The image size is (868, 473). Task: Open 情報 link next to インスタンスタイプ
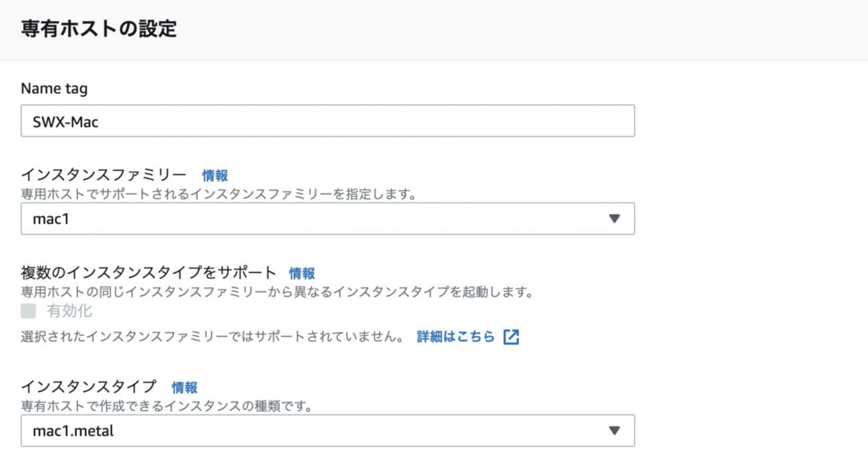click(184, 387)
